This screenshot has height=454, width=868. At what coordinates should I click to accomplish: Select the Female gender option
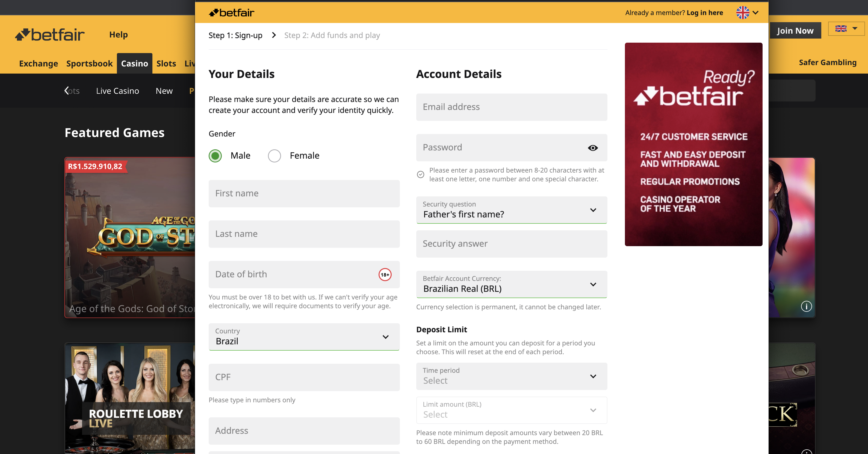pyautogui.click(x=274, y=156)
